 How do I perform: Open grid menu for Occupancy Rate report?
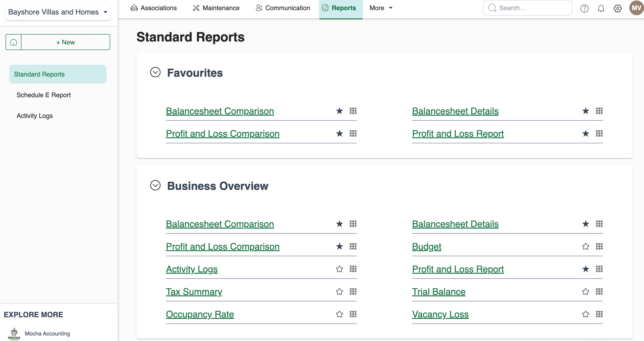tap(353, 314)
